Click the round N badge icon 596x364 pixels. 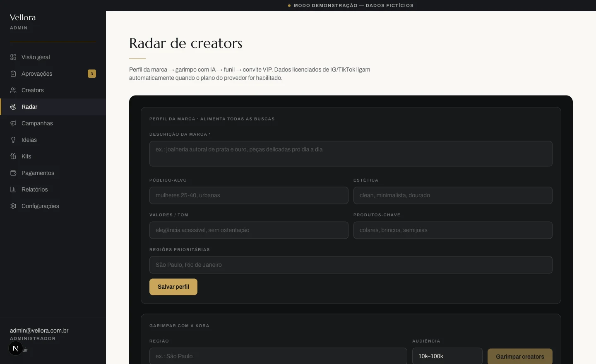16,349
